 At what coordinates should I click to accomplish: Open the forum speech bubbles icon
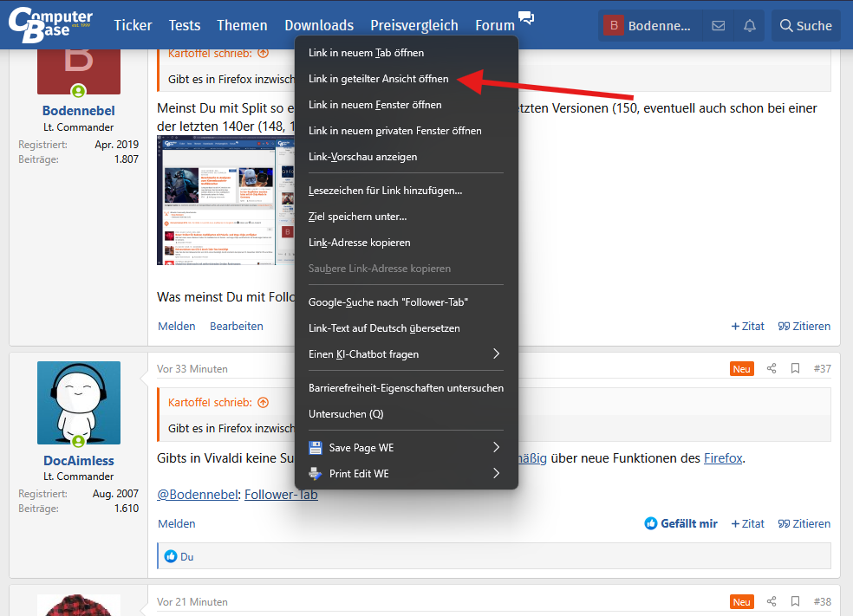pos(525,17)
